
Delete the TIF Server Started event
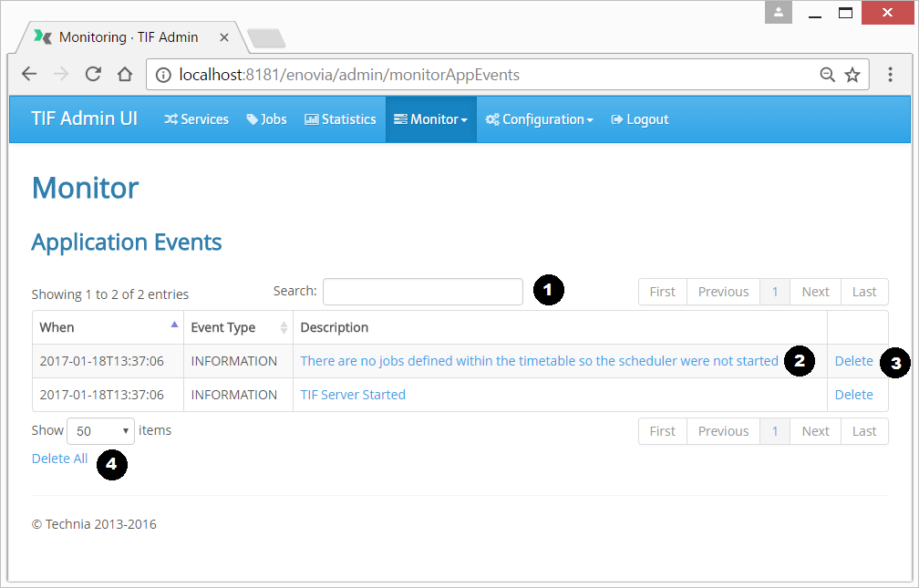point(853,395)
